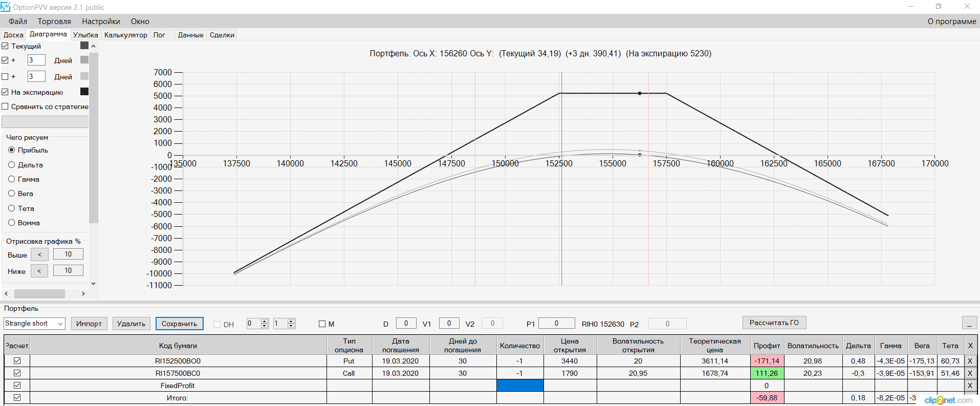Select the Гамма radio button
The height and width of the screenshot is (406, 980).
pos(11,179)
